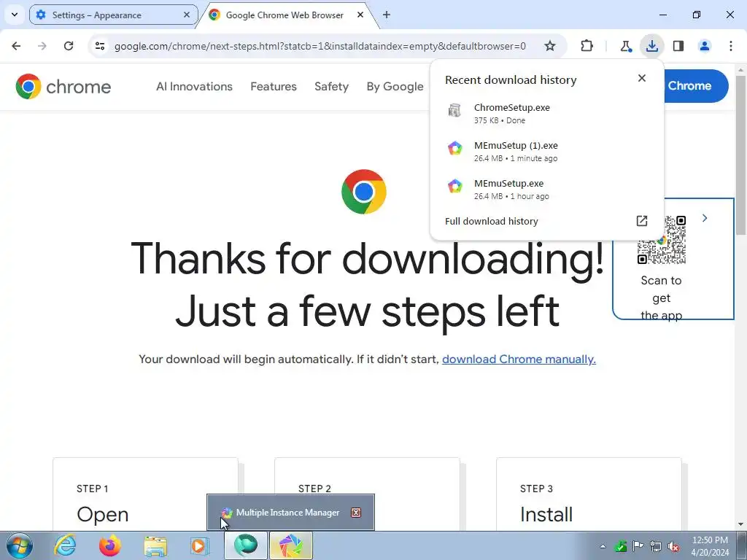The image size is (747, 560).
Task: Open the tab search dropdown arrow
Action: (15, 15)
